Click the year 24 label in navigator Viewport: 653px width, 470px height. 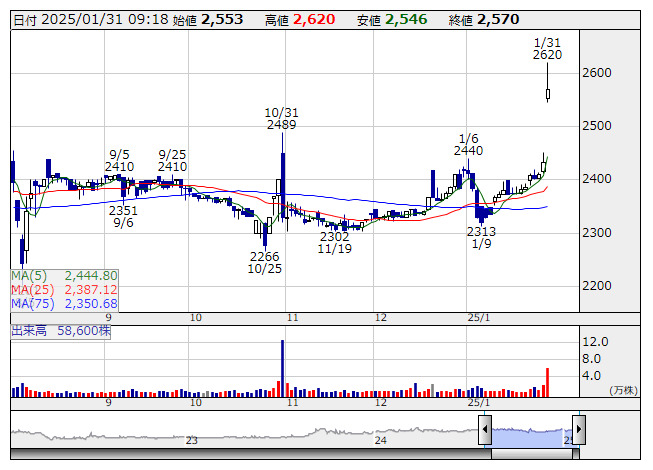[x=380, y=440]
